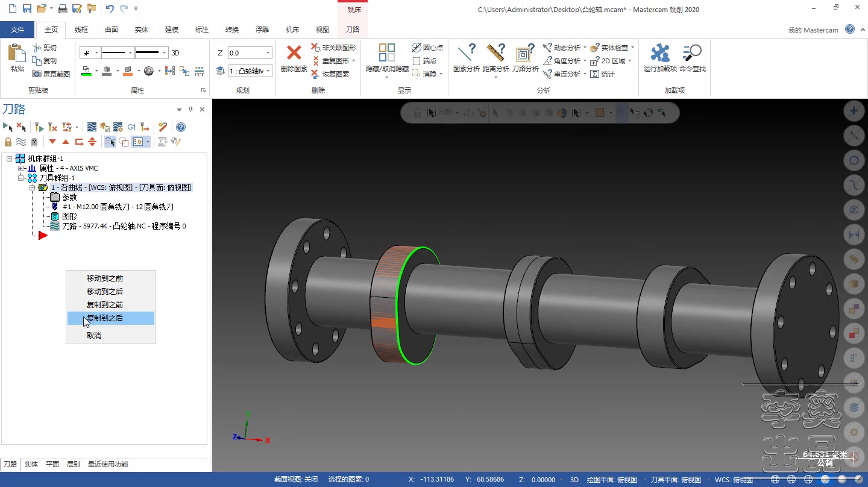The image size is (868, 487).
Task: Toggle the 3D mode indicator in 属性 group
Action: pos(175,53)
